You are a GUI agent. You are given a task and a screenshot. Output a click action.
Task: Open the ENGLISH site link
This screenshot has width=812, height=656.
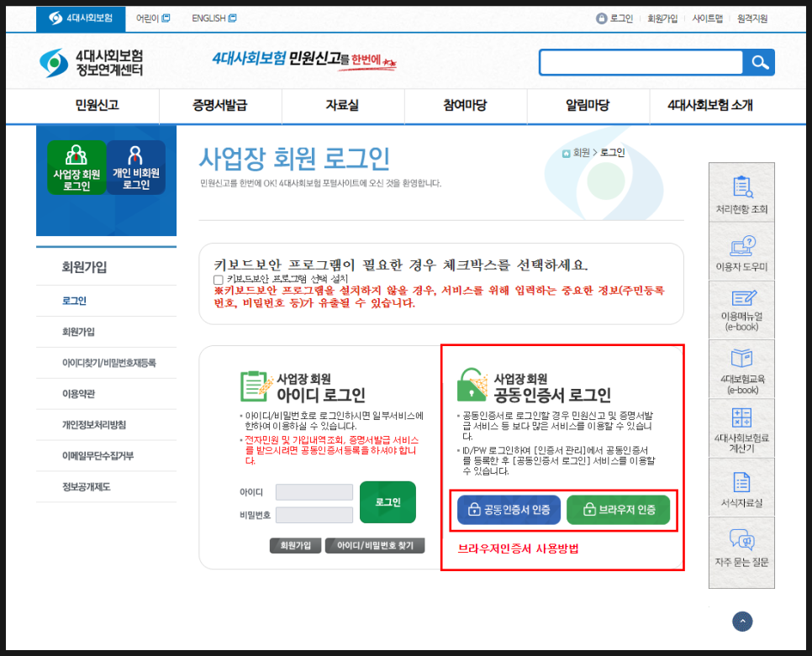[x=214, y=18]
